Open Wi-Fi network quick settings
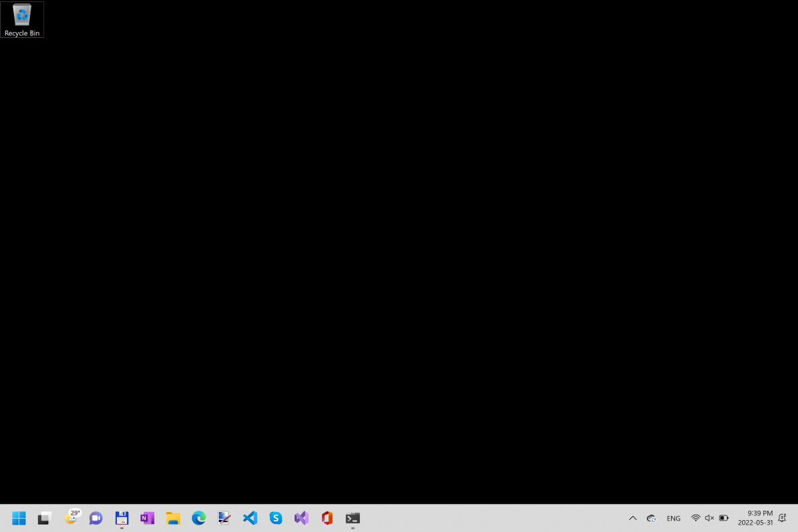 tap(696, 518)
